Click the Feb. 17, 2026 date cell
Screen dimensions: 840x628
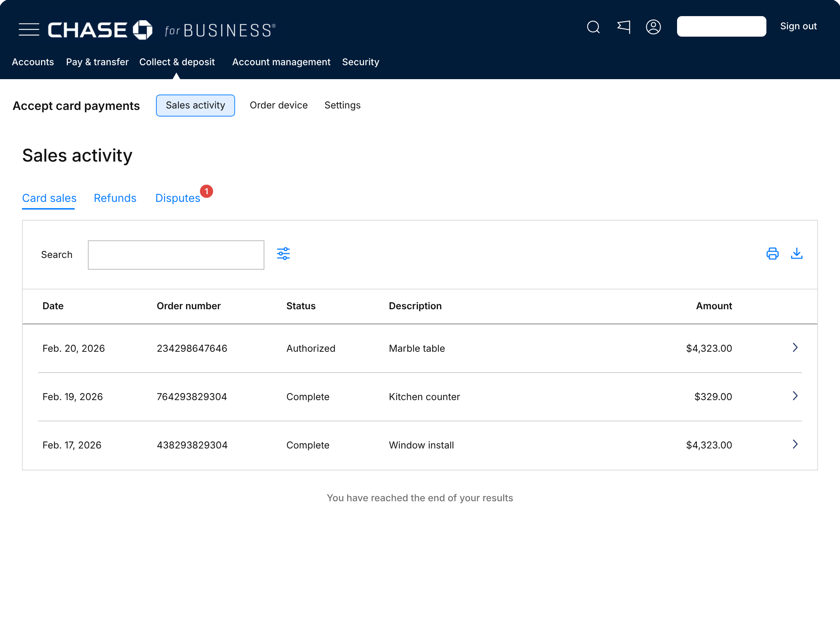tap(72, 445)
